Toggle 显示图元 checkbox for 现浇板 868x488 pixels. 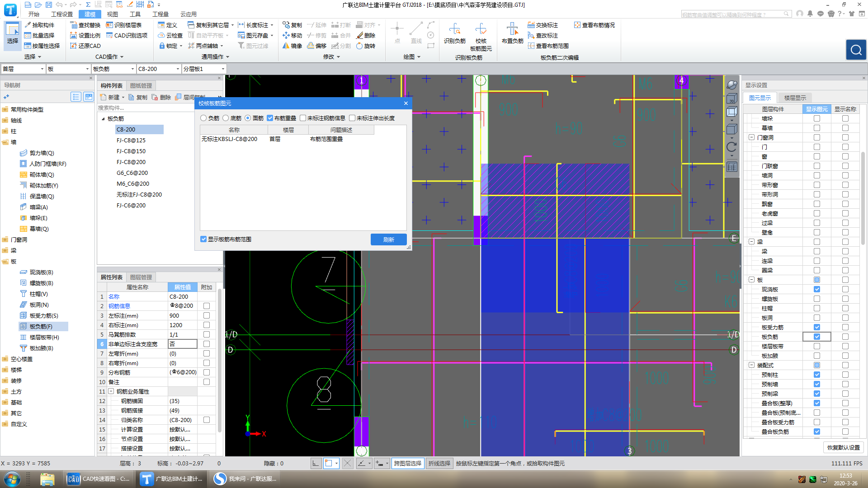(816, 289)
